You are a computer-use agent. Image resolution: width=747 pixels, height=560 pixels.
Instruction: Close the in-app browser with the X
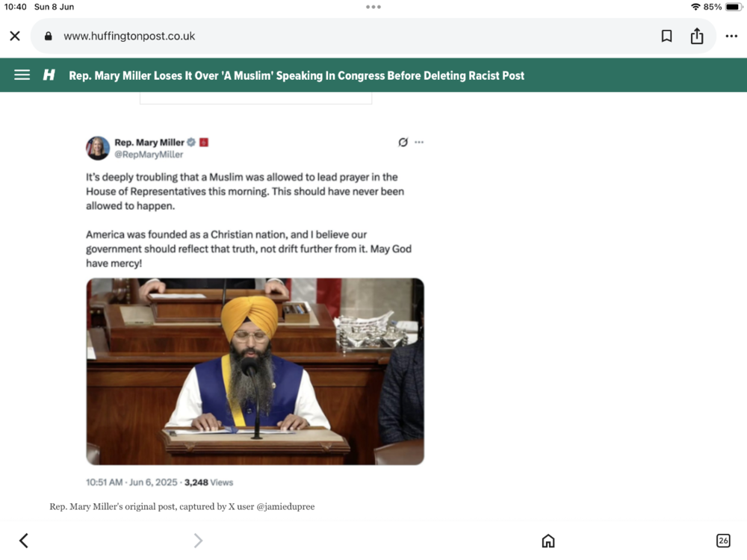pos(15,36)
